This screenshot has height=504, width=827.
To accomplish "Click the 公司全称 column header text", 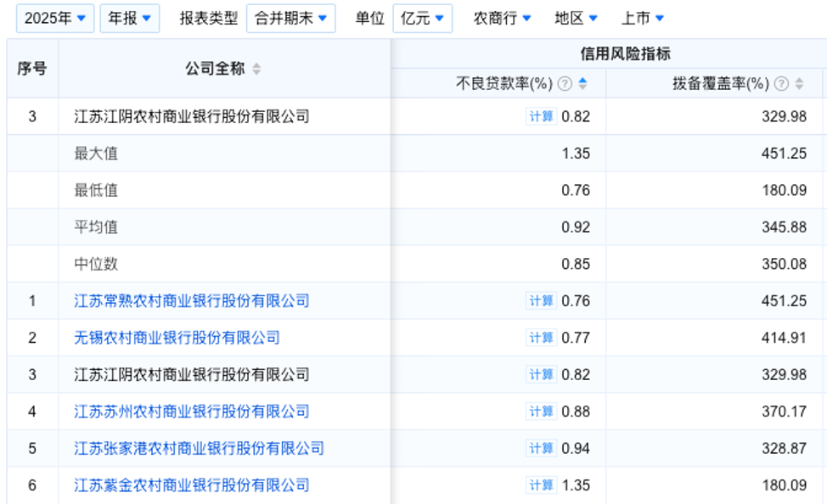I will coord(215,69).
